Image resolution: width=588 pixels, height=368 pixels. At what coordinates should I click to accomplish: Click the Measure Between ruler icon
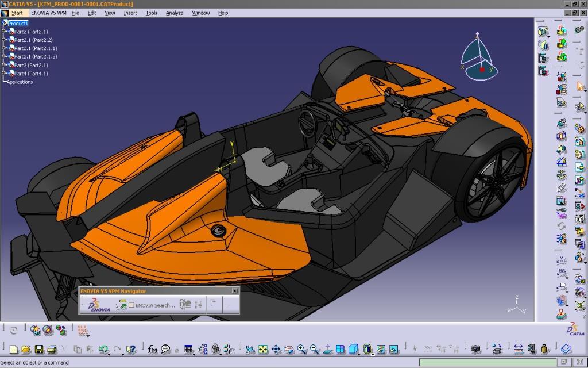(x=519, y=350)
